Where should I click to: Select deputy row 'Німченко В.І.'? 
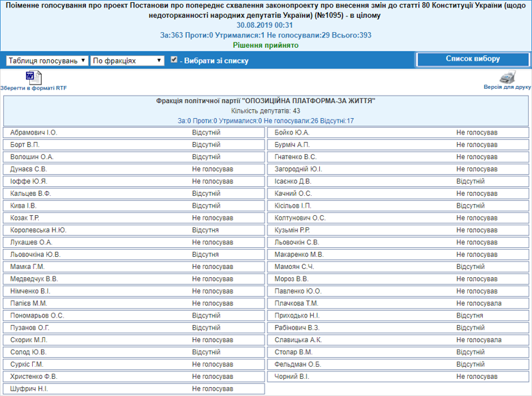pyautogui.click(x=134, y=292)
